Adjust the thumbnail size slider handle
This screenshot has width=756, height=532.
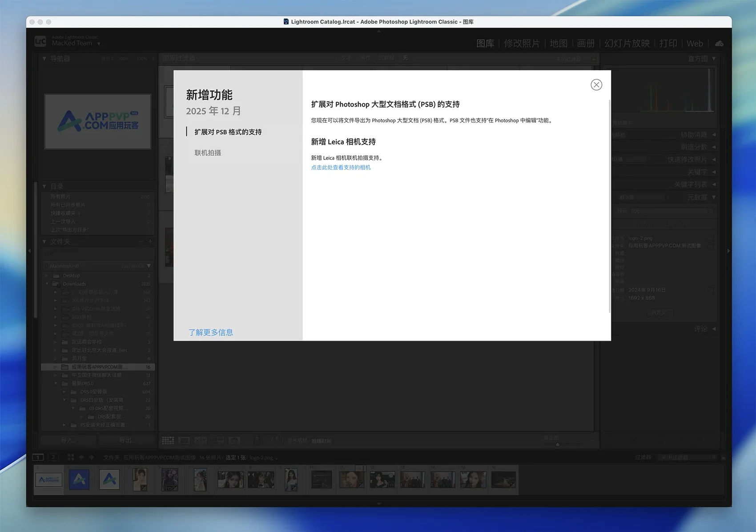tap(557, 444)
